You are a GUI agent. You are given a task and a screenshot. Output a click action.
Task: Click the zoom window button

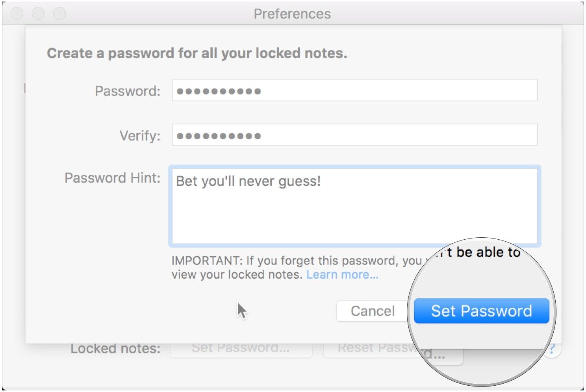click(x=59, y=13)
